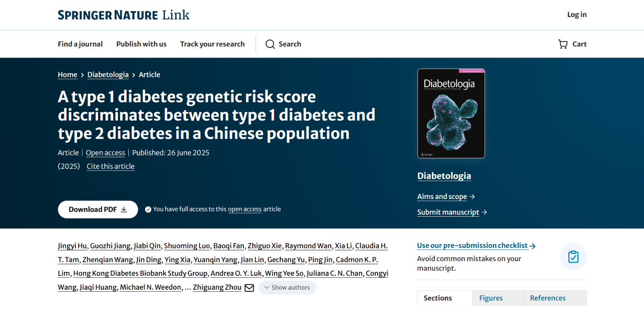Expand the Show authors list
The height and width of the screenshot is (309, 644).
click(287, 287)
